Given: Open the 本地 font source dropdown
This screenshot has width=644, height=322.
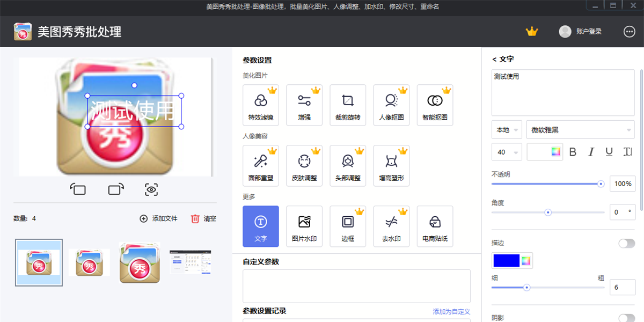Looking at the screenshot, I should tap(507, 130).
